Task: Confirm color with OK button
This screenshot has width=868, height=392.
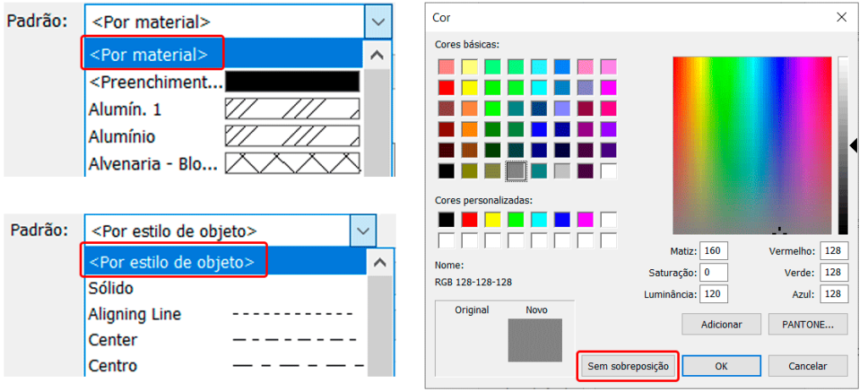Action: 721,366
